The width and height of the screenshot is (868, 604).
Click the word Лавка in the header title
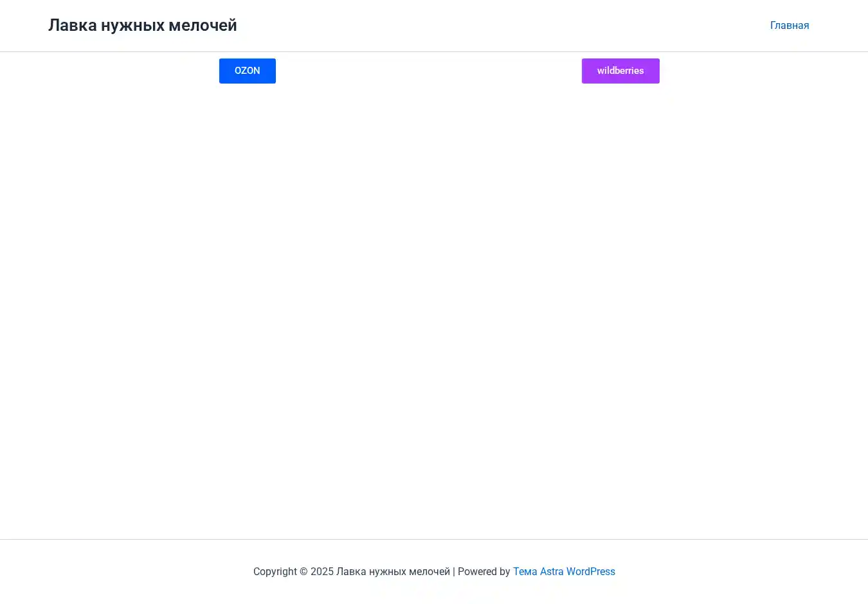pos(72,26)
